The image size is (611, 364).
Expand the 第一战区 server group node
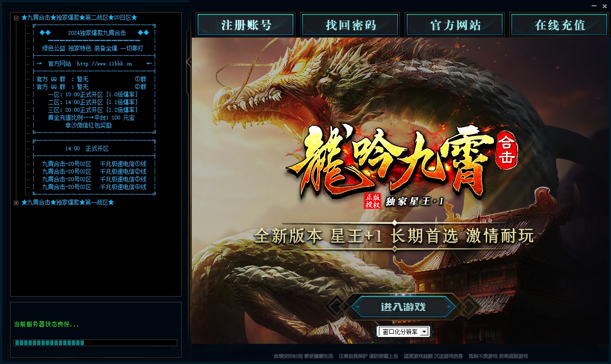point(16,202)
